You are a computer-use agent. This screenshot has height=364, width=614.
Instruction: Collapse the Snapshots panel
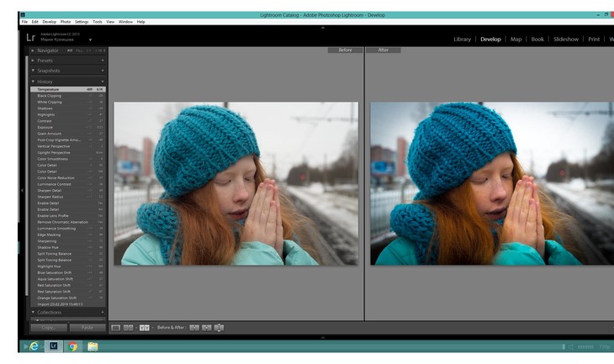pyautogui.click(x=33, y=71)
